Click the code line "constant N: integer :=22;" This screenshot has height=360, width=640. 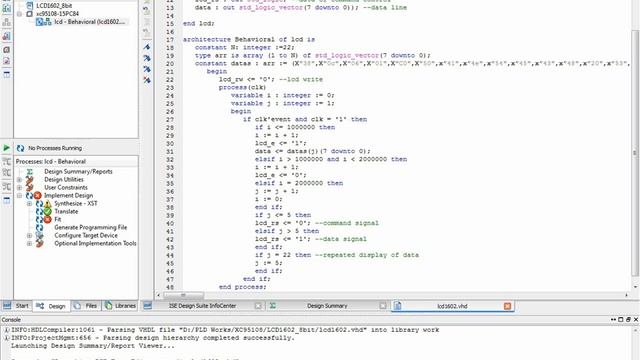[x=244, y=47]
